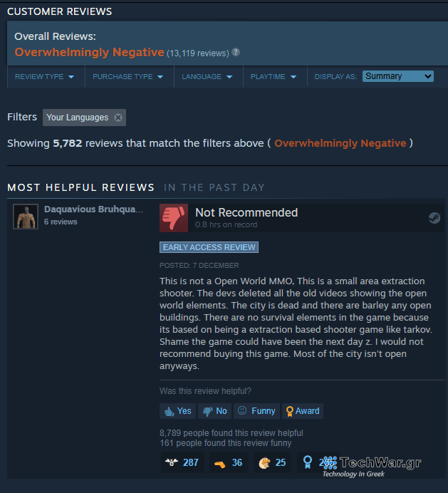Expand the Review Type dropdown

pyautogui.click(x=45, y=77)
